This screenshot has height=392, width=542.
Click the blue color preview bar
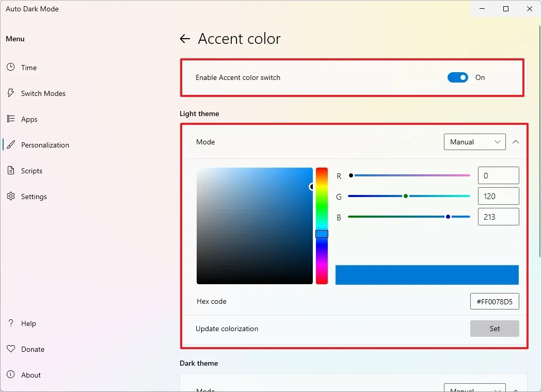coord(427,275)
